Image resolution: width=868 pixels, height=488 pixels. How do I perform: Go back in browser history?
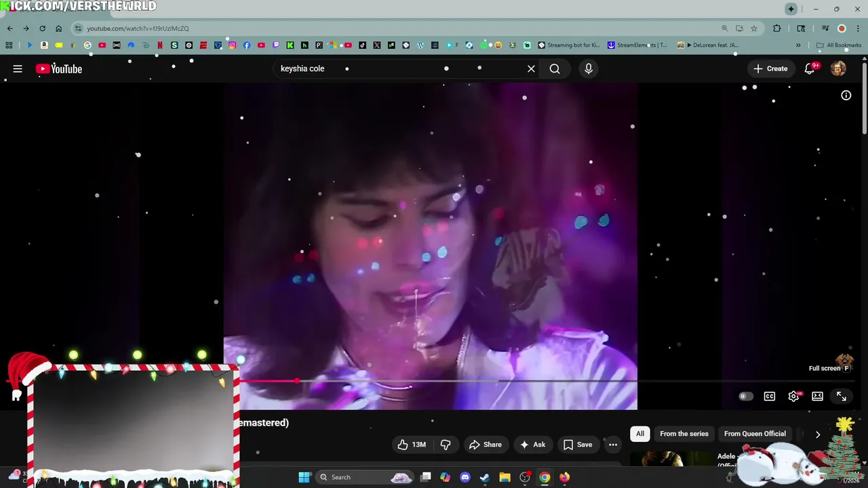[9, 28]
